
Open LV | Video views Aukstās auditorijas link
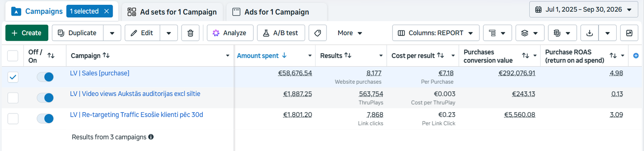tap(135, 94)
